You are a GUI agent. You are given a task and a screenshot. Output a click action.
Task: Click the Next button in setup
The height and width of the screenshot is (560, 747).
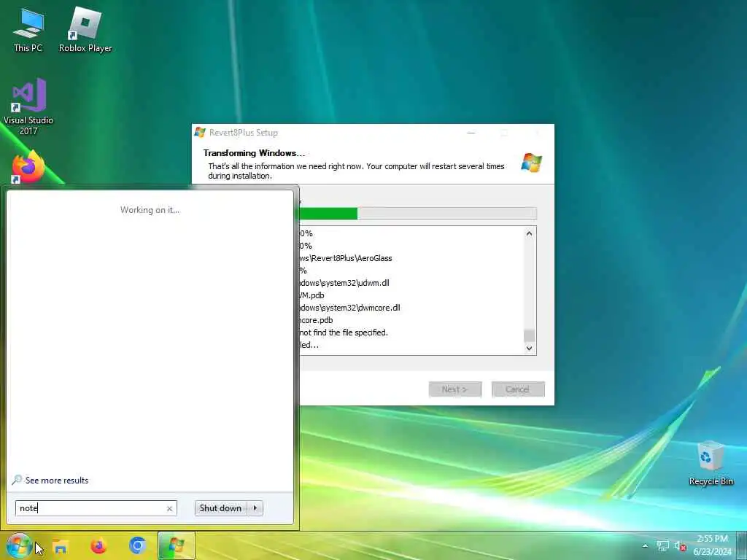tap(455, 389)
